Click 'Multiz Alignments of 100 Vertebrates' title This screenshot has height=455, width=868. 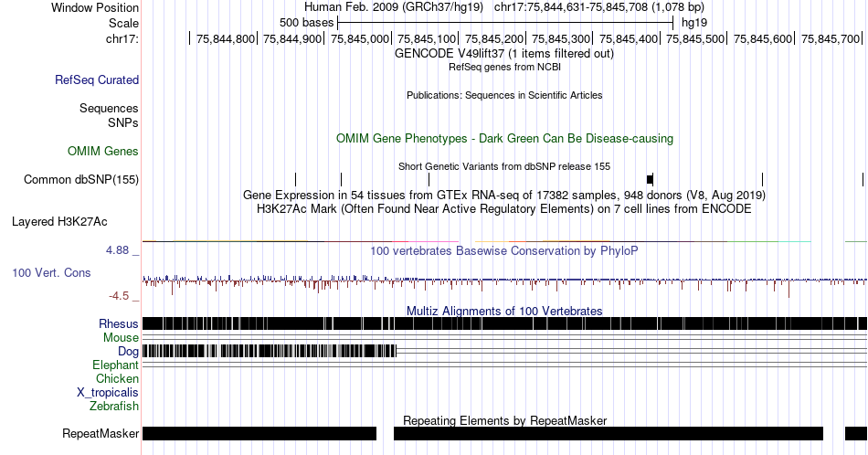pyautogui.click(x=504, y=311)
